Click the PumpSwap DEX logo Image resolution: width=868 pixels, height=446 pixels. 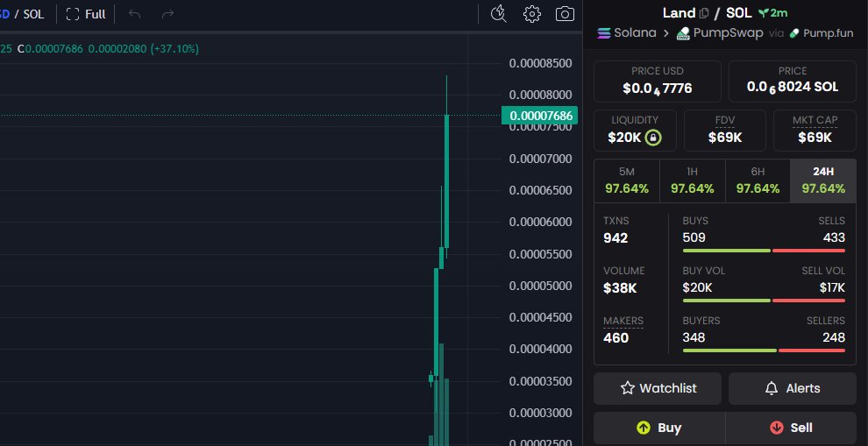click(683, 33)
